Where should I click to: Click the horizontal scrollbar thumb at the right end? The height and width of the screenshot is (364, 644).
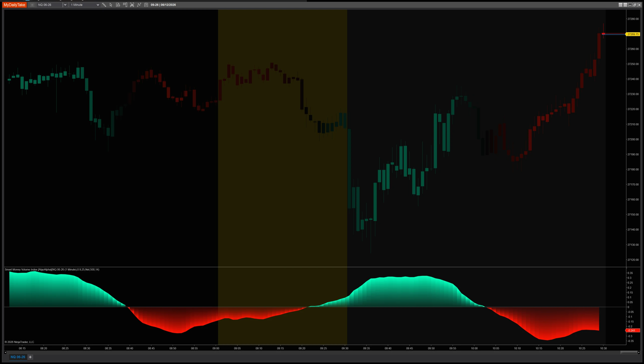629,352
